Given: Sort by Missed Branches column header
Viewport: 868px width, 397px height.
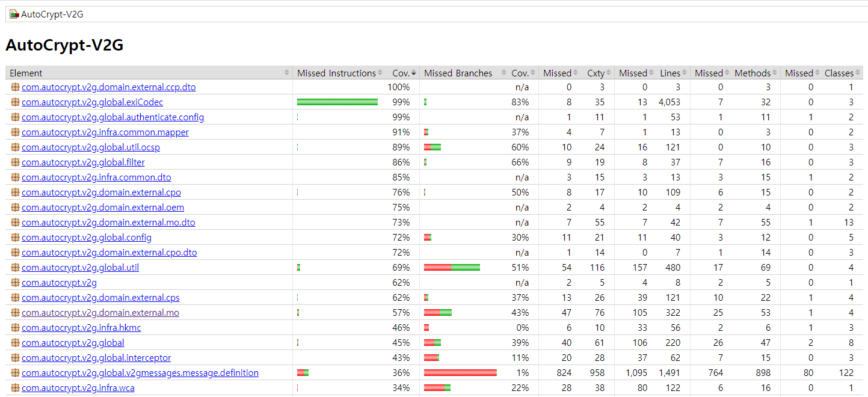Looking at the screenshot, I should [x=458, y=73].
